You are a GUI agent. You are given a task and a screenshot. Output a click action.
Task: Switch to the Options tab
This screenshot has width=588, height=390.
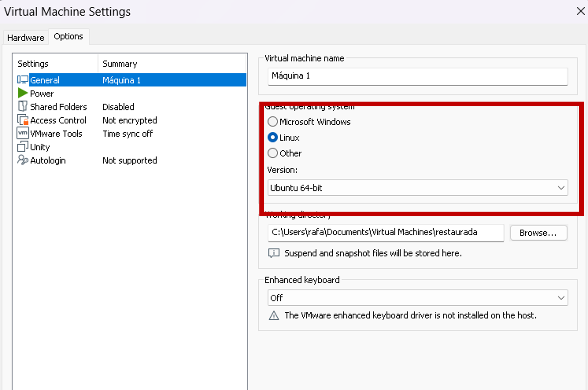[x=68, y=36]
